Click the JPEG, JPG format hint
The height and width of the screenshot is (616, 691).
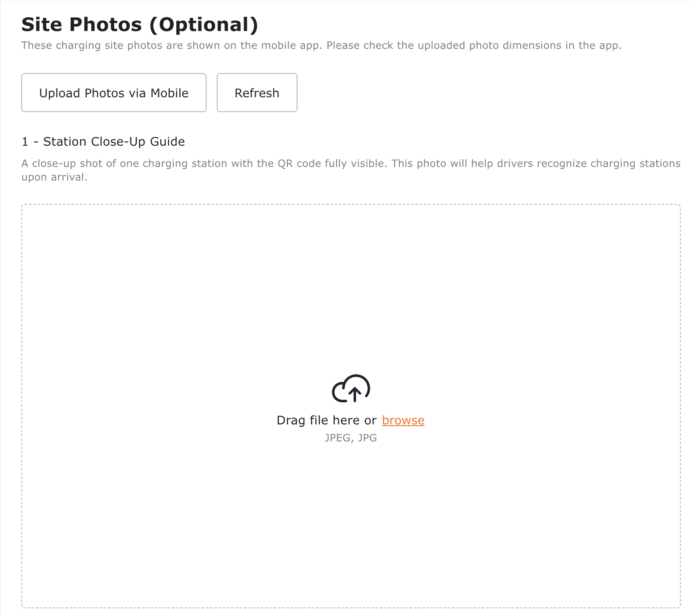351,438
